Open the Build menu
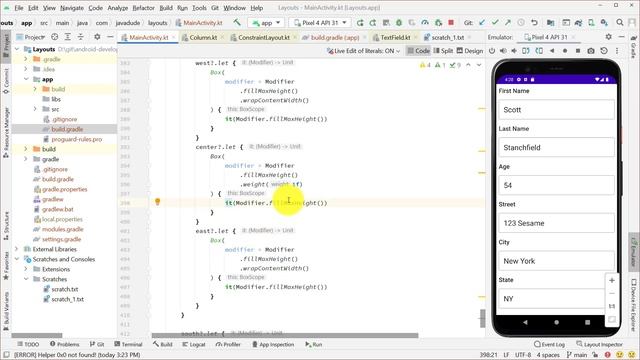The height and width of the screenshot is (360, 640). [x=166, y=8]
